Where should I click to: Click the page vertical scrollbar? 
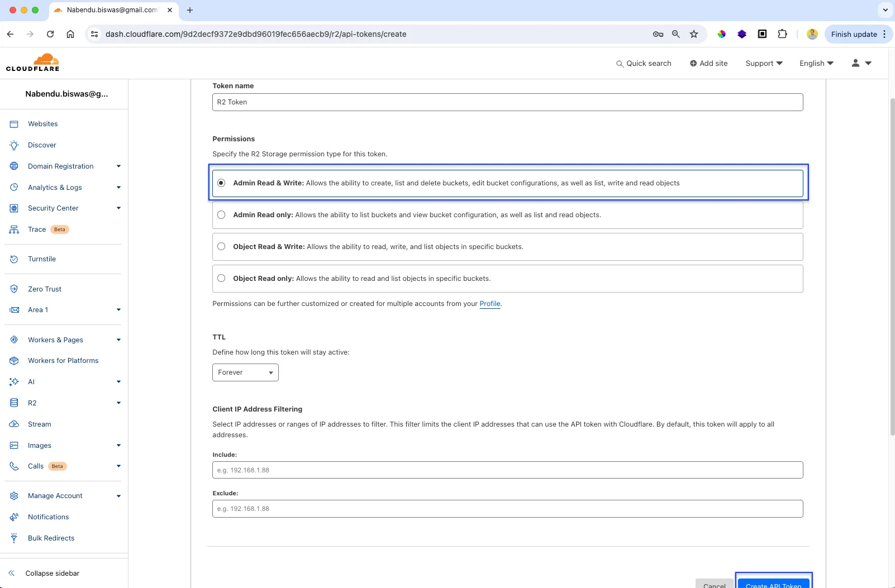(892, 267)
